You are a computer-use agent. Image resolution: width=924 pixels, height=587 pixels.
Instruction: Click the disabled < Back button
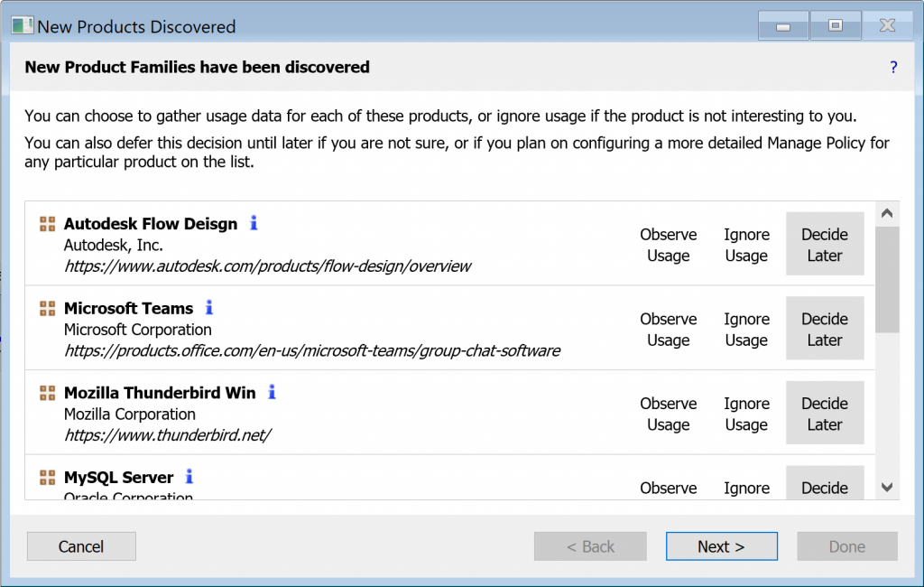pos(590,546)
